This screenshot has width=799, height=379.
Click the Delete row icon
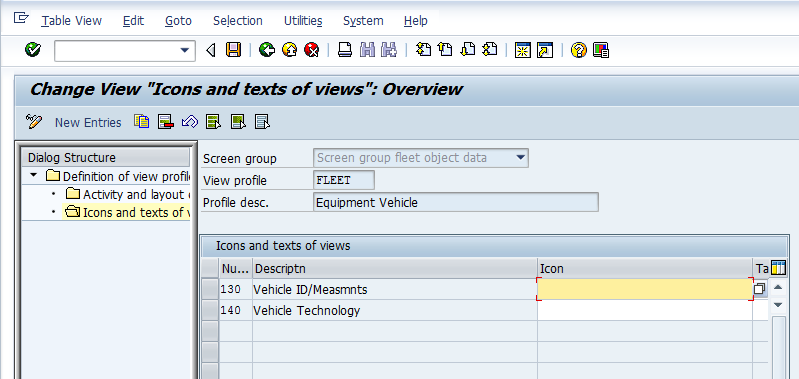166,122
